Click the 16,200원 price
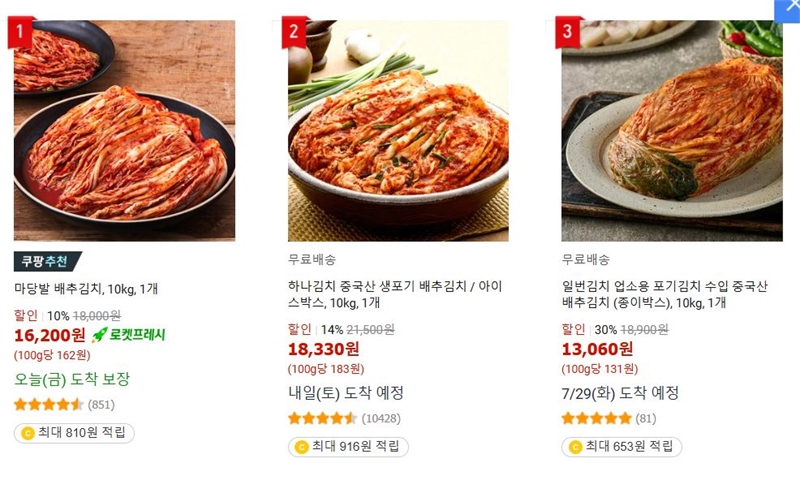800x480 pixels. [x=48, y=335]
